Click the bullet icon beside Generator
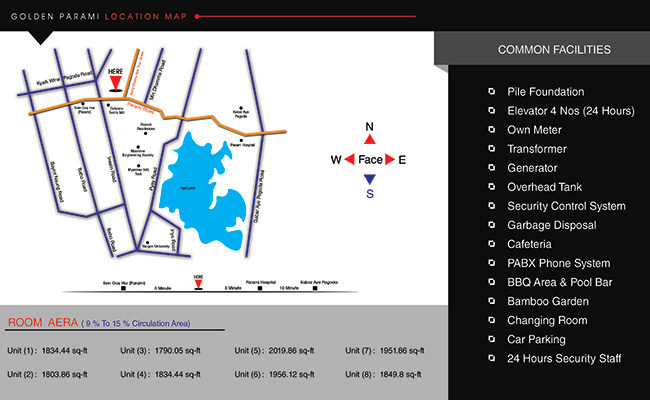 pyautogui.click(x=491, y=168)
